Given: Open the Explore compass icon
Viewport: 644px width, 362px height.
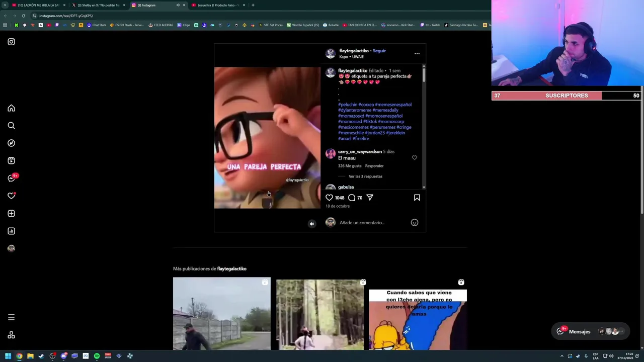Looking at the screenshot, I should tap(11, 143).
